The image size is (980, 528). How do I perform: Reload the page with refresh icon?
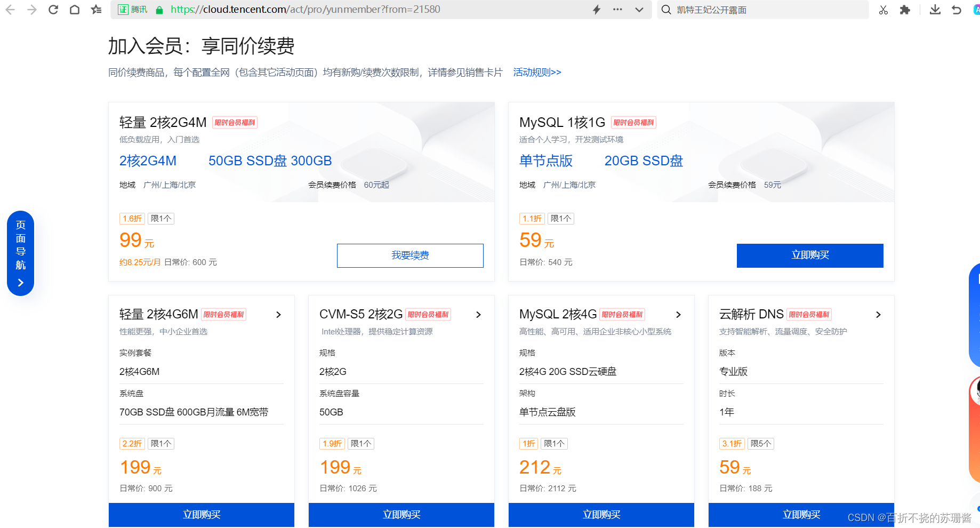coord(53,10)
